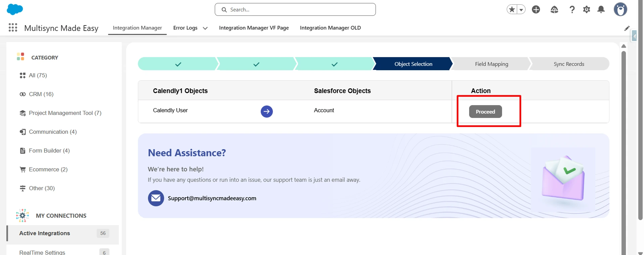Image resolution: width=644 pixels, height=255 pixels.
Task: Open Integration Manager VF Page tab
Action: (x=254, y=28)
